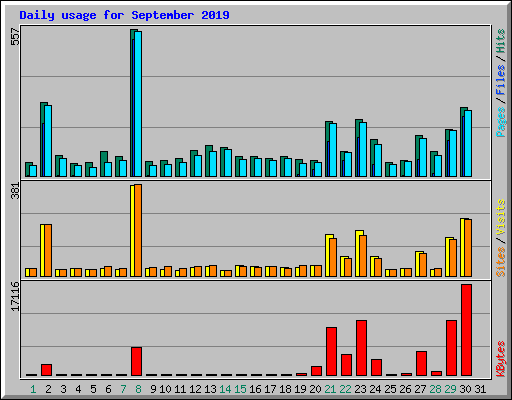
Task: Click day 17 on the date axis
Action: tap(270, 389)
